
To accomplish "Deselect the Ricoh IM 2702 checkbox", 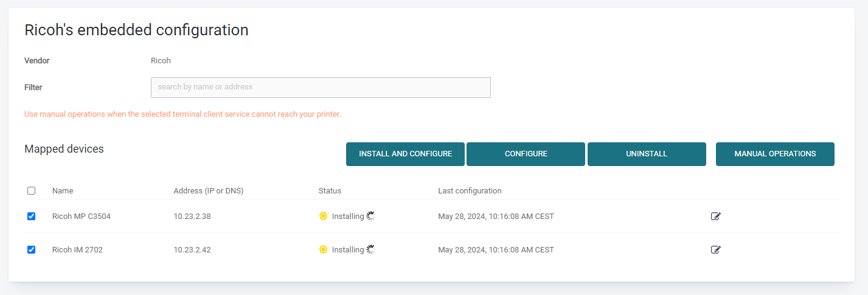I will [x=32, y=249].
